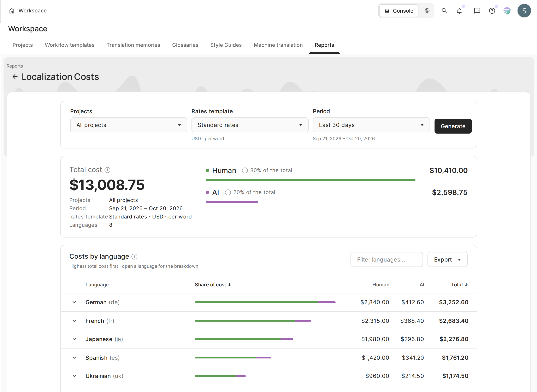This screenshot has width=537, height=392.
Task: Show info icon next to Human
Action: tap(245, 170)
